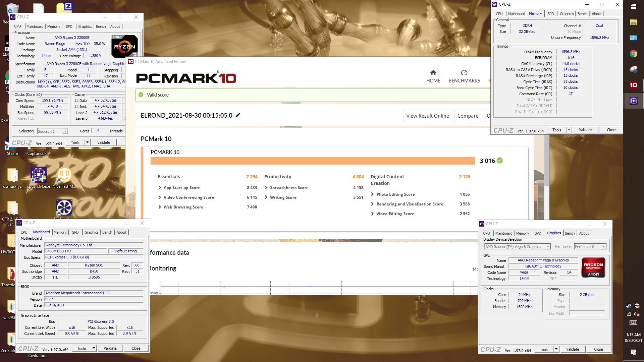
Task: Open the Display Device Selection dropdown
Action: click(518, 247)
